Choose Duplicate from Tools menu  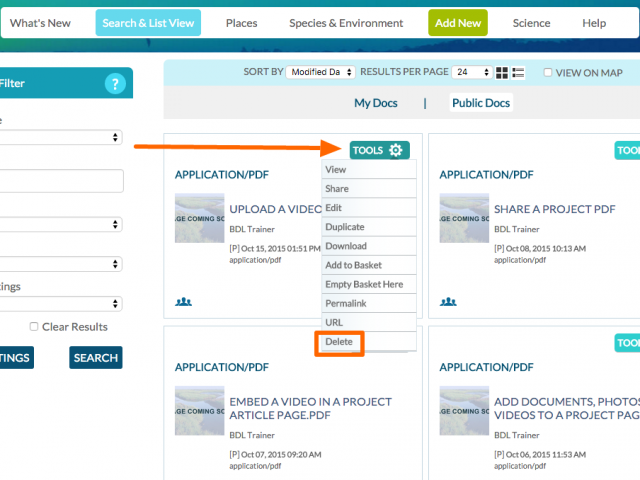coord(369,227)
